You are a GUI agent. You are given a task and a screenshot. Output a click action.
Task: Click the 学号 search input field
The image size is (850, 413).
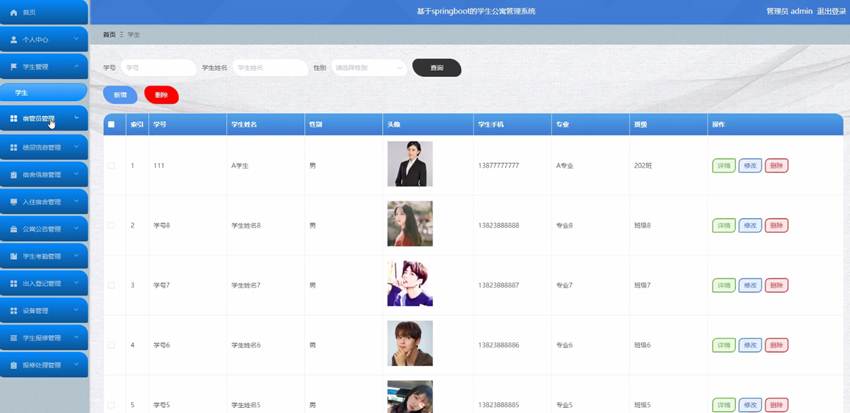point(158,68)
